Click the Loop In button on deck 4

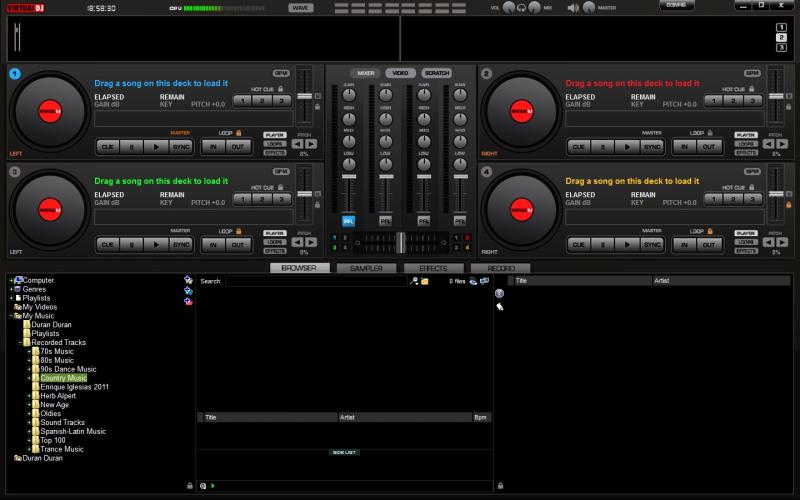684,245
